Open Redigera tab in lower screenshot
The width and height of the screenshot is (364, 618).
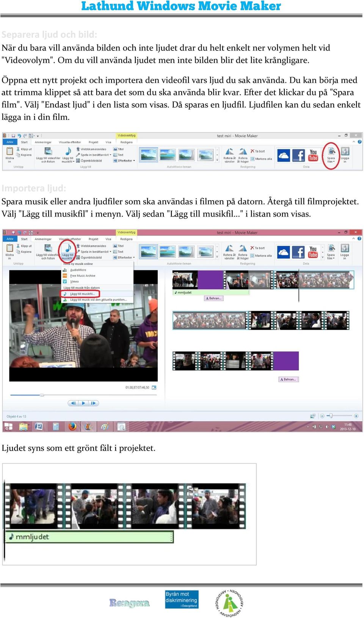coord(126,239)
